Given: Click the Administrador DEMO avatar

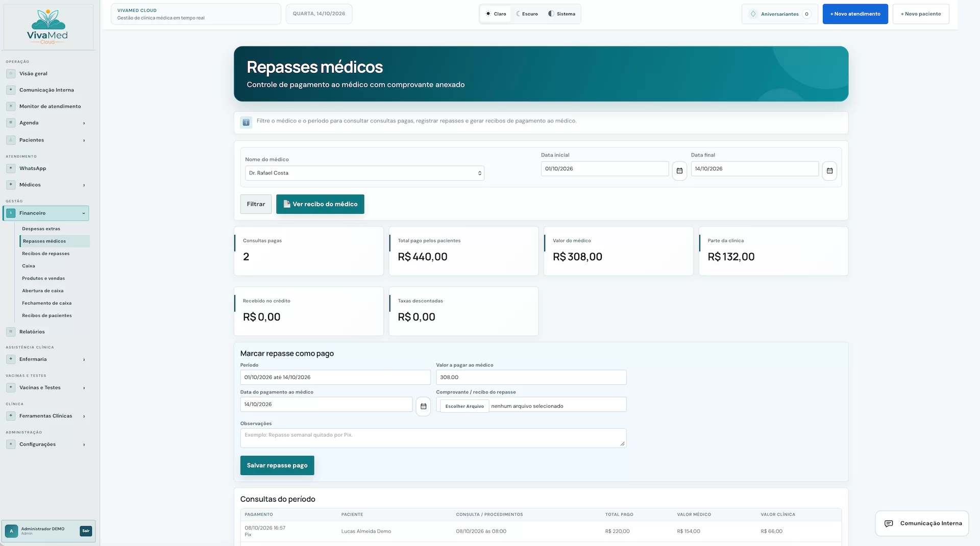Looking at the screenshot, I should coord(11,531).
